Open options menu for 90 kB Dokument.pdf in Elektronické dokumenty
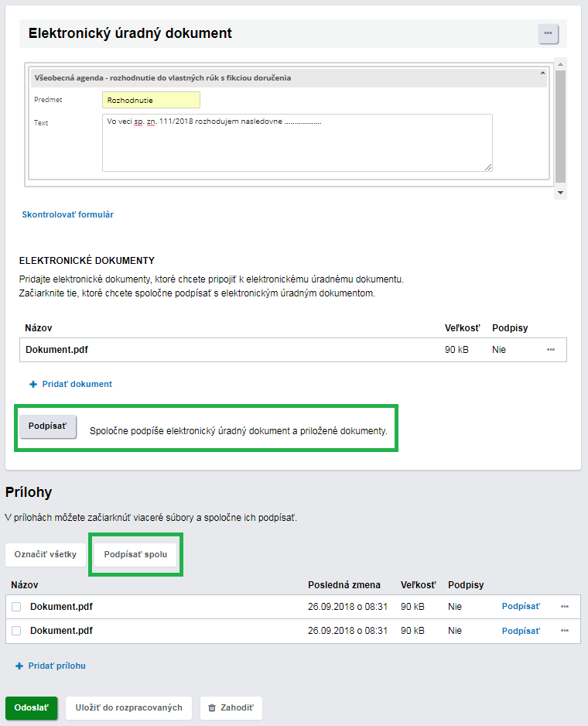The height and width of the screenshot is (726, 588). click(x=551, y=350)
